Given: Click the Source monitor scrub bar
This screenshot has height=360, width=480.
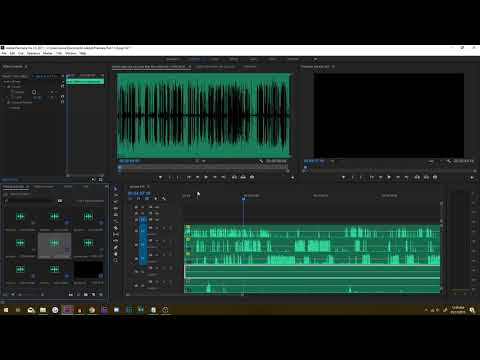Looking at the screenshot, I should [x=203, y=166].
